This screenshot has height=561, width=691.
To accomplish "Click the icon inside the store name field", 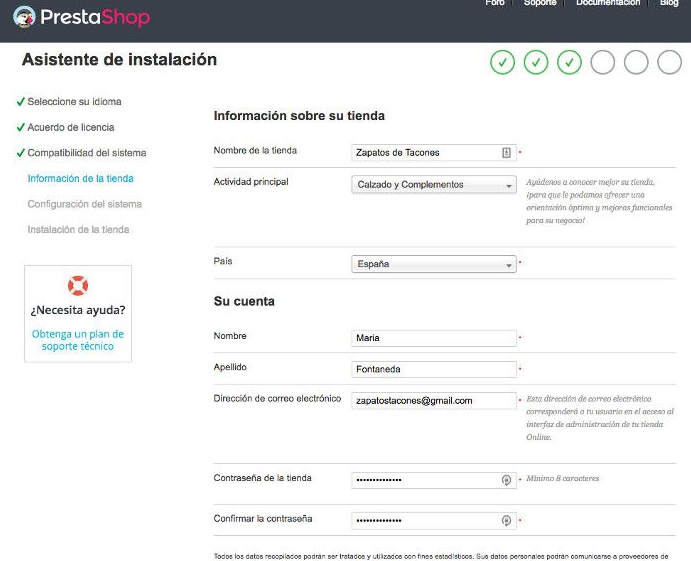I will tap(506, 153).
